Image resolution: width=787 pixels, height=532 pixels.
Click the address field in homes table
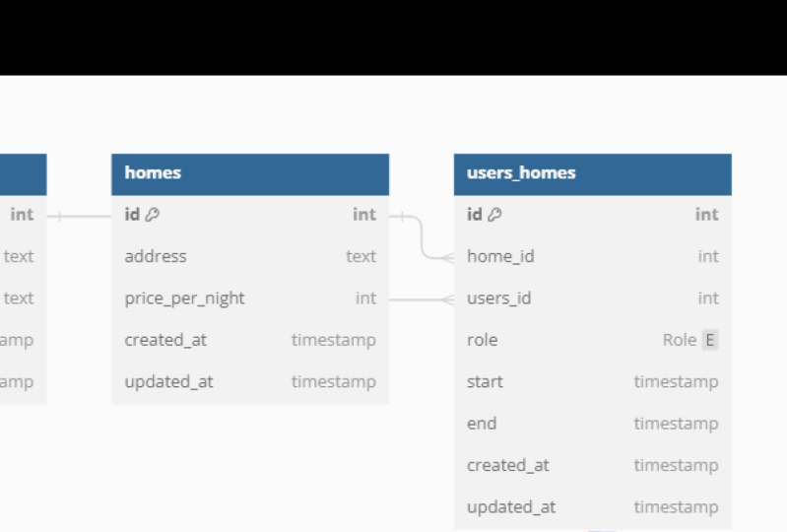(x=156, y=256)
